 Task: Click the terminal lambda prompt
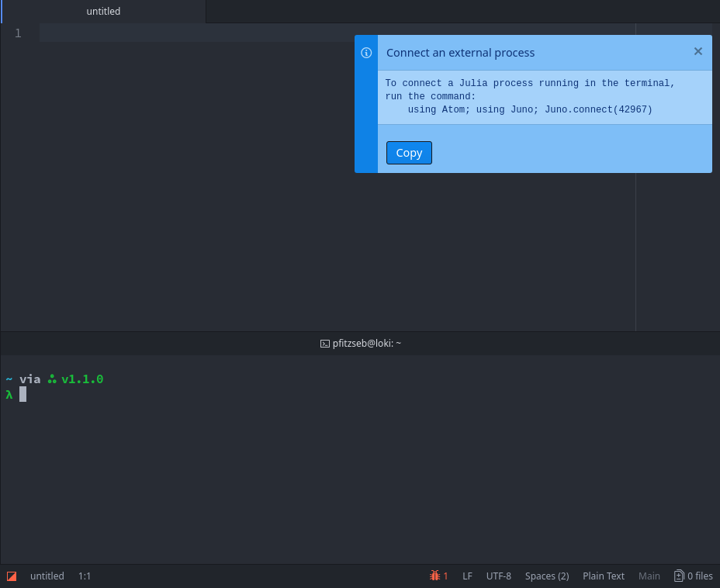9,394
